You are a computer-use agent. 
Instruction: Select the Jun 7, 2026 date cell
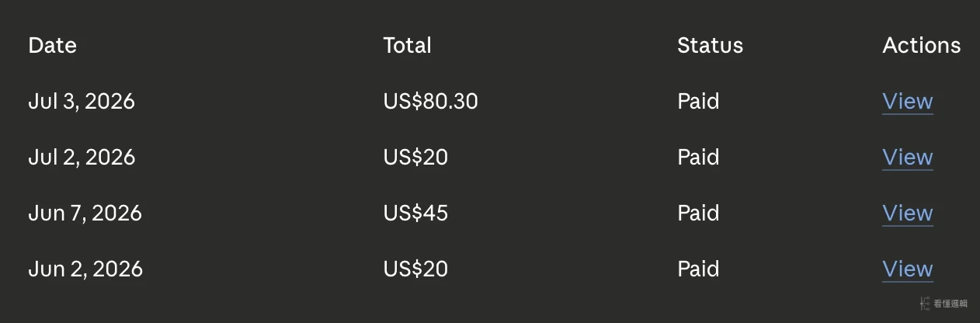pyautogui.click(x=85, y=214)
